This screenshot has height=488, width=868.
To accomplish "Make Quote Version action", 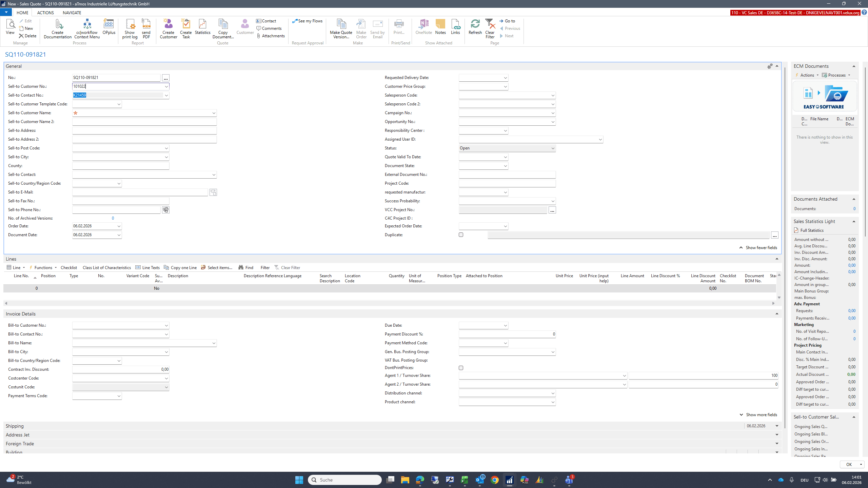I will (341, 29).
